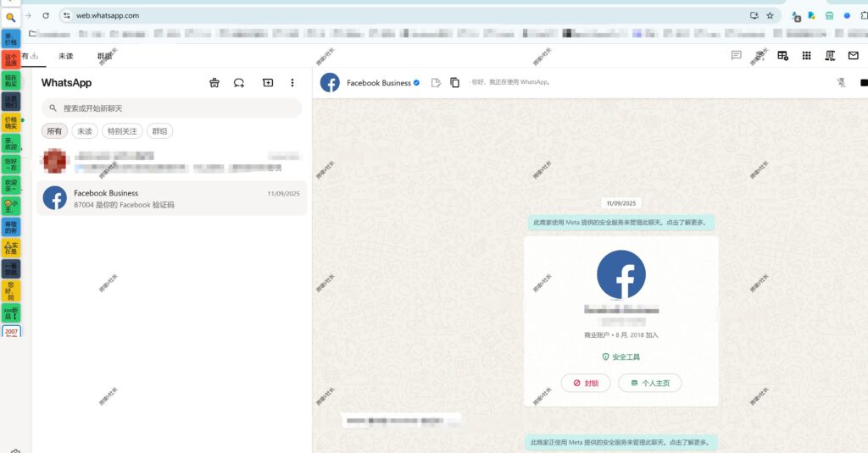Image resolution: width=868 pixels, height=453 pixels.
Task: Click the 封锁 block button
Action: (586, 383)
